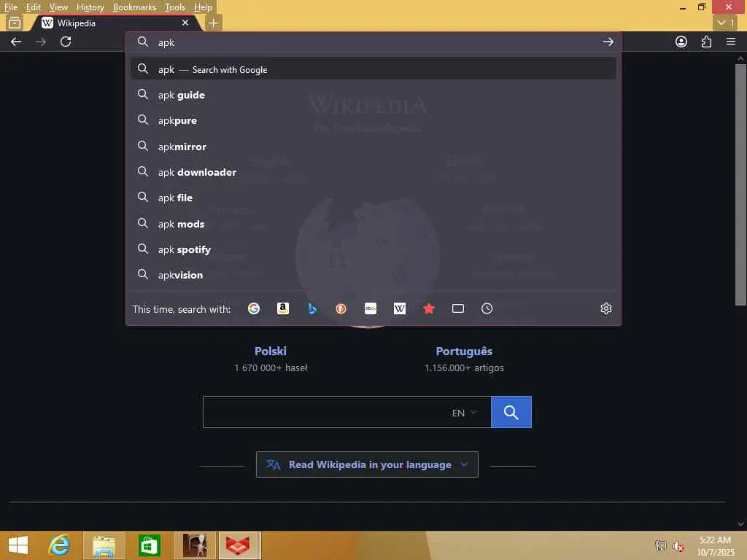The height and width of the screenshot is (560, 747).
Task: Open a new tab with plus button
Action: (214, 23)
